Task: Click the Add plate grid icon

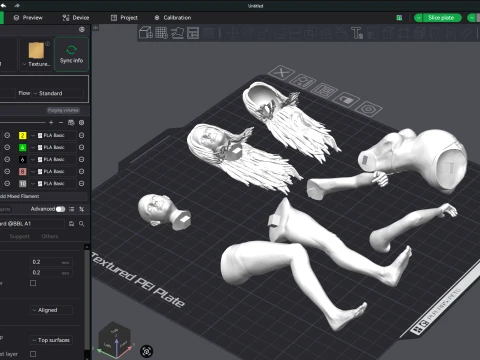Action: [x=162, y=33]
